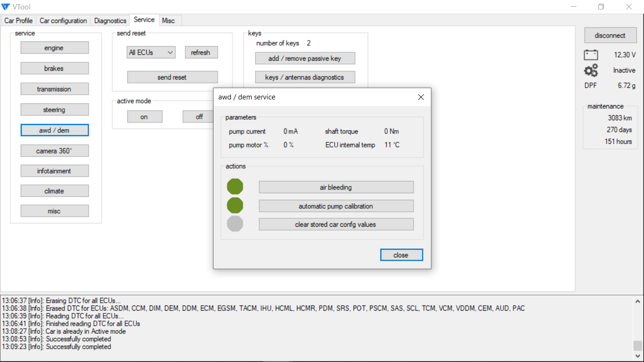The width and height of the screenshot is (644, 362).
Task: Click the gears engine status icon
Action: [x=591, y=70]
